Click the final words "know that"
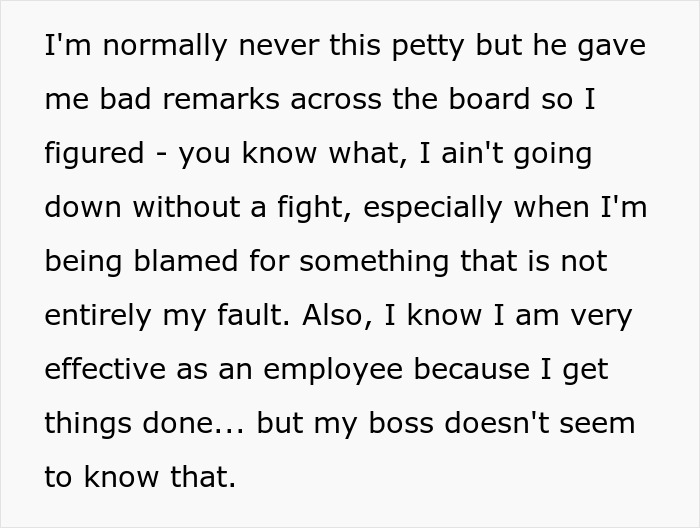The image size is (700, 528). click(159, 477)
